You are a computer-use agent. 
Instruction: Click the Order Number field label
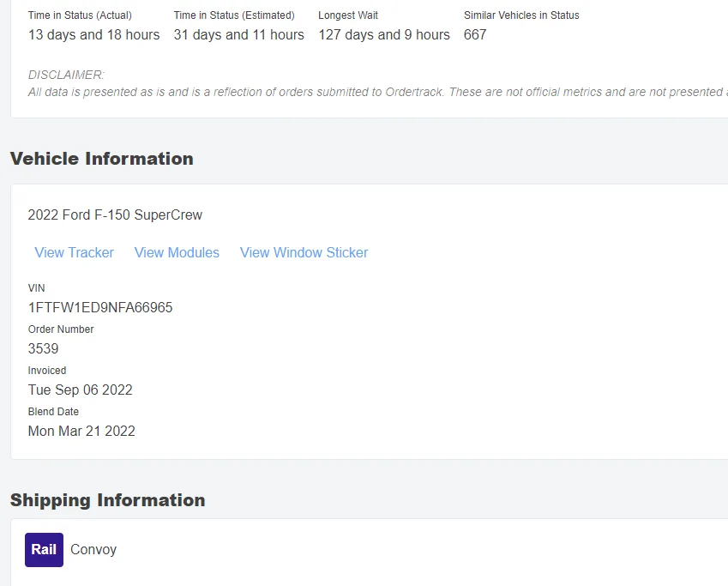coord(61,329)
